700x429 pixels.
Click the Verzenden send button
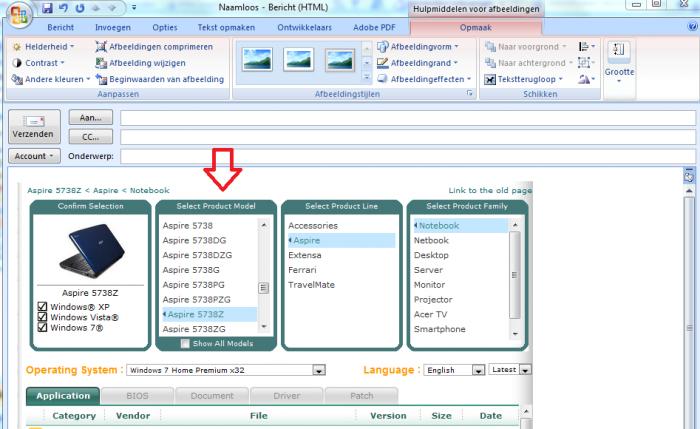pos(34,127)
